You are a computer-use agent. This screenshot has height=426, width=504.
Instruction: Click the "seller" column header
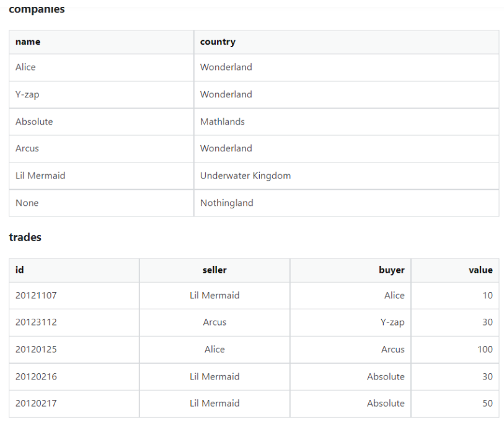pos(214,270)
